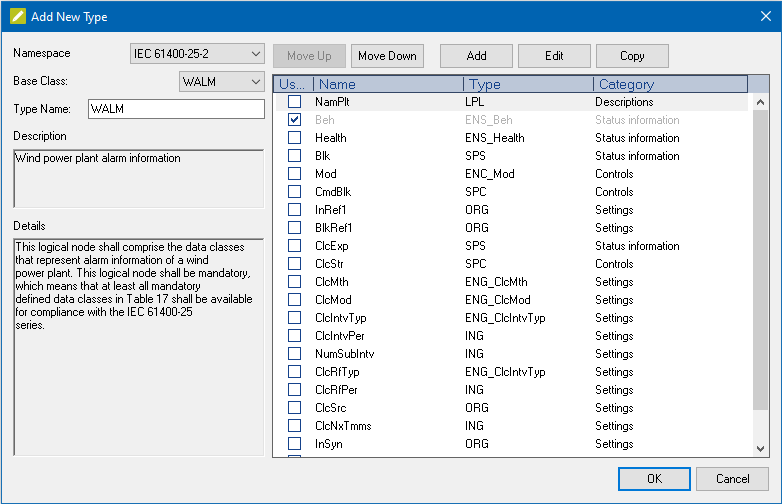Click the Edit button
Viewport: 782px width, 504px height.
554,56
